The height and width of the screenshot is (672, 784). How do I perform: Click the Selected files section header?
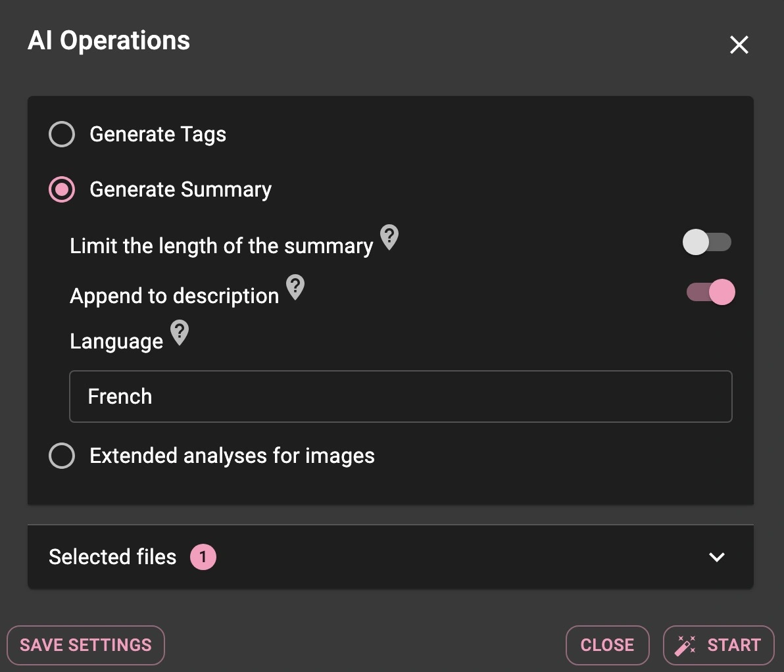(391, 557)
